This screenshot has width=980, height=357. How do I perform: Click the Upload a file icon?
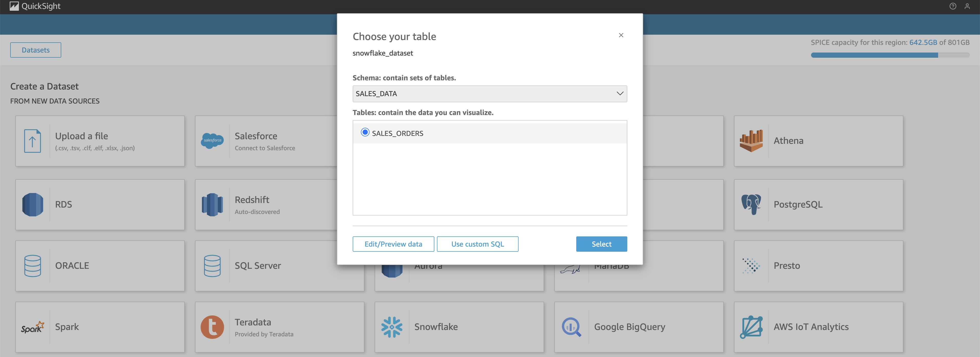point(33,141)
